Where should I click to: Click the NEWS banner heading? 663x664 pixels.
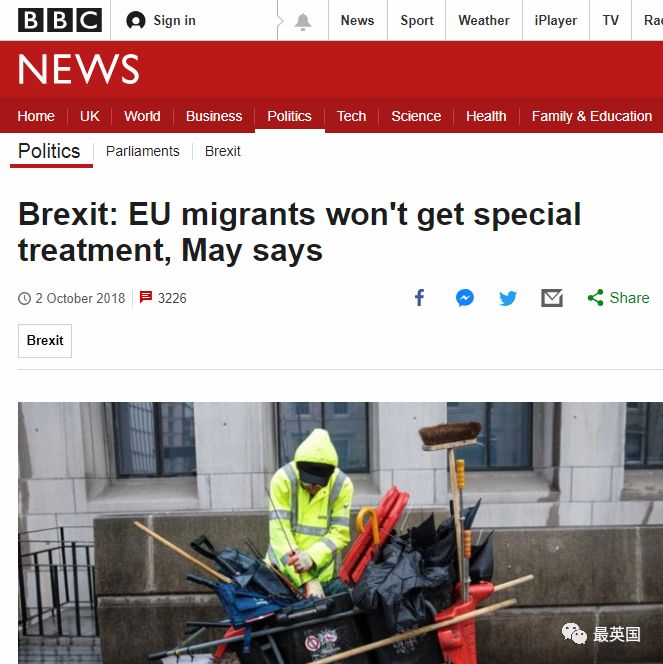click(x=78, y=69)
